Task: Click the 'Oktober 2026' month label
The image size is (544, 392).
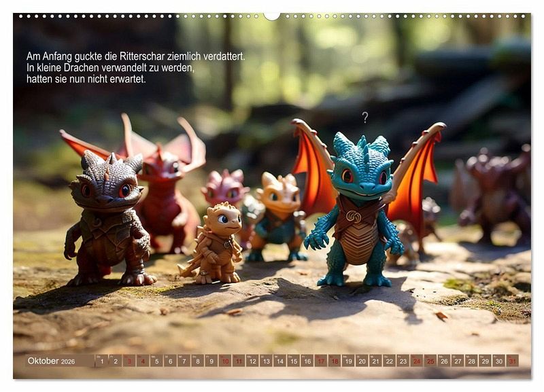Action: click(x=51, y=361)
